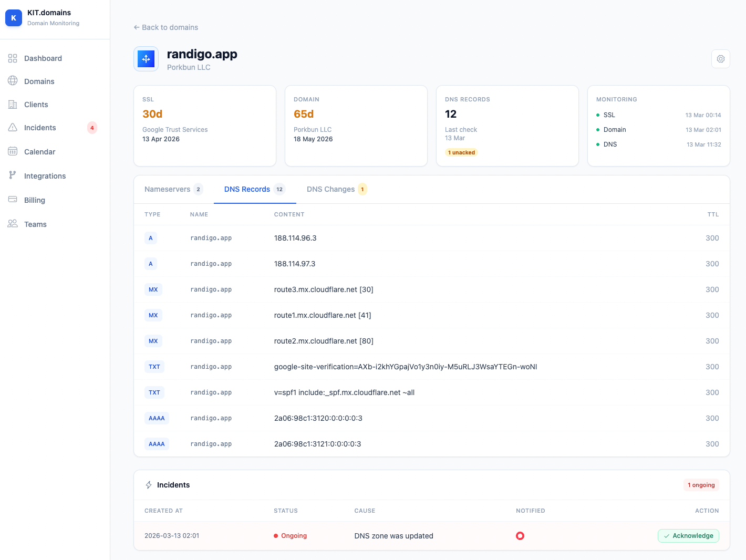Click the KIT.domains logo avatar

pos(13,17)
